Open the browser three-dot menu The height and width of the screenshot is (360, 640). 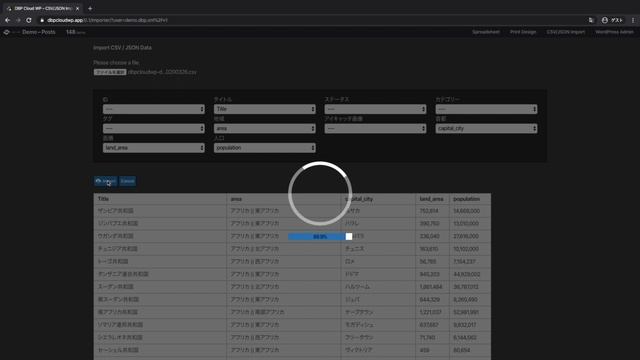(x=633, y=20)
